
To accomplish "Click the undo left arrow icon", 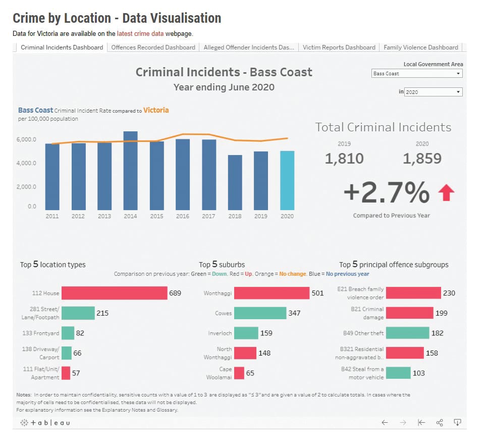I will coord(385,422).
